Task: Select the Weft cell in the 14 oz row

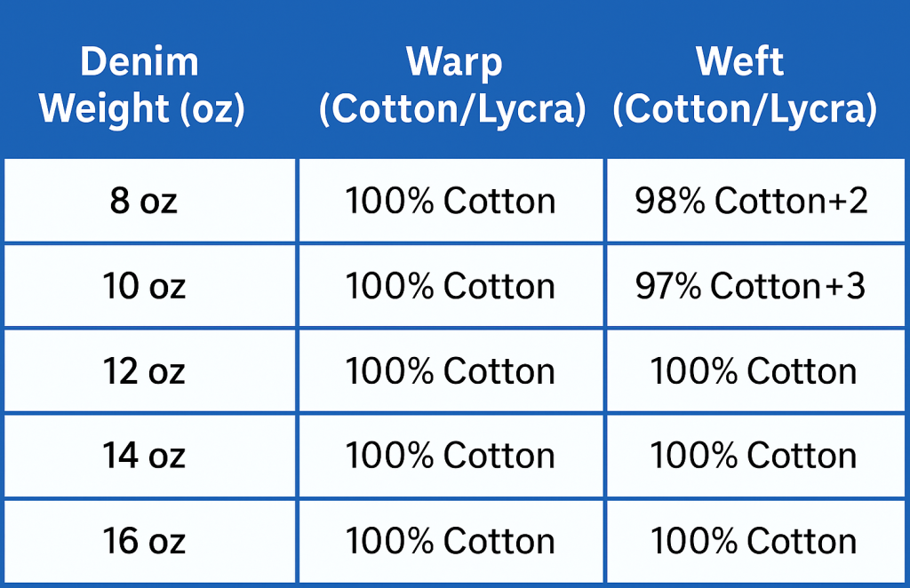Action: coord(754,457)
